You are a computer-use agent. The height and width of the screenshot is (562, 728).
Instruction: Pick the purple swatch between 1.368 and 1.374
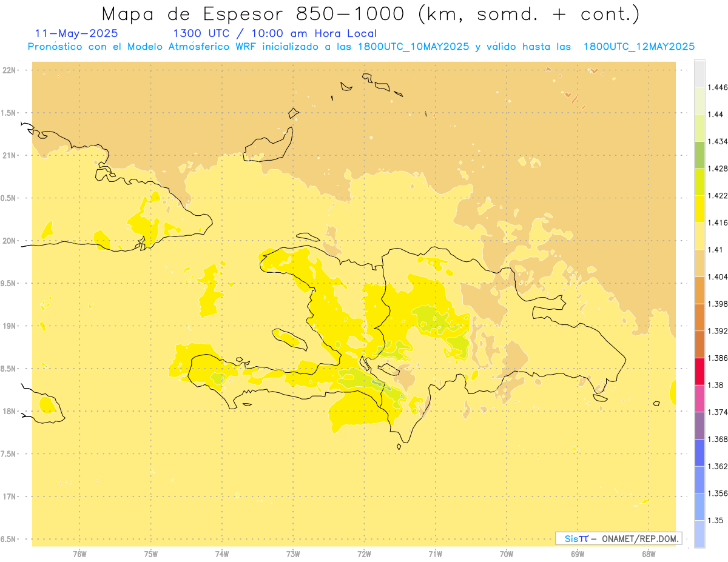699,426
